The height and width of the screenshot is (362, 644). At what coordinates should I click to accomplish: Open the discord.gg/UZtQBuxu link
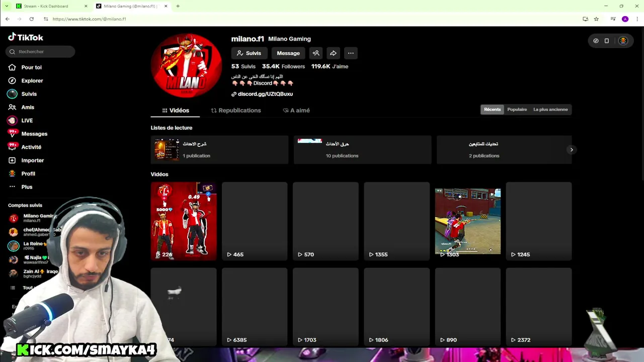click(262, 94)
